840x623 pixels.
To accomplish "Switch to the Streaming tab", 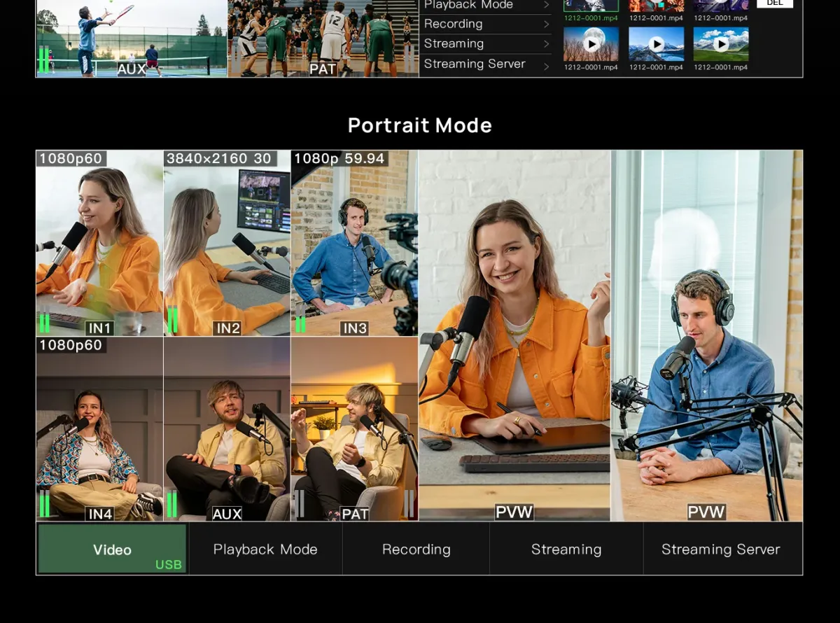I will (x=566, y=549).
